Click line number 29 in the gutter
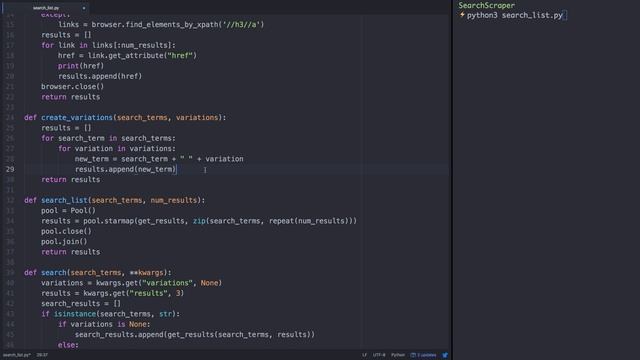The width and height of the screenshot is (640, 360). 10,169
